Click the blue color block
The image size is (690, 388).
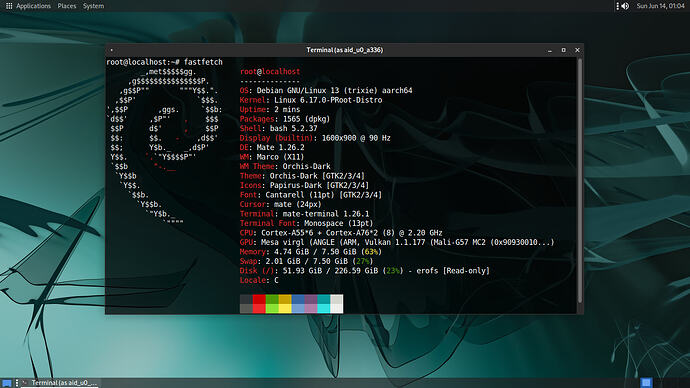(x=298, y=304)
